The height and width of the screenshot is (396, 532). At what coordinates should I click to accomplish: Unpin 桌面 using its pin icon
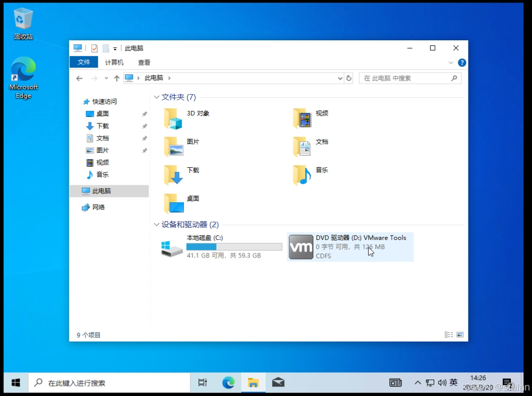[x=145, y=114]
